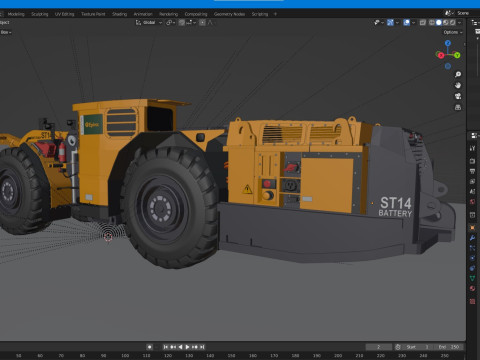480x360 pixels.
Task: Open the Physics properties tab
Action: [x=472, y=258]
